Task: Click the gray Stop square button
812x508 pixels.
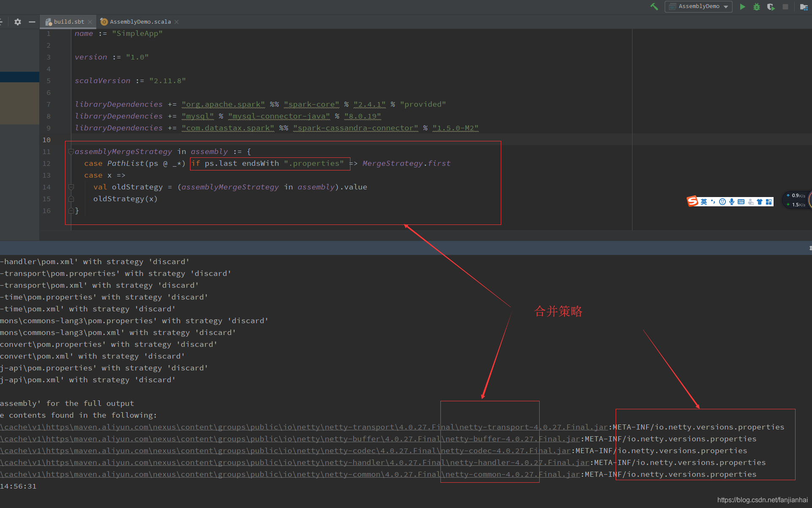Action: (x=785, y=7)
